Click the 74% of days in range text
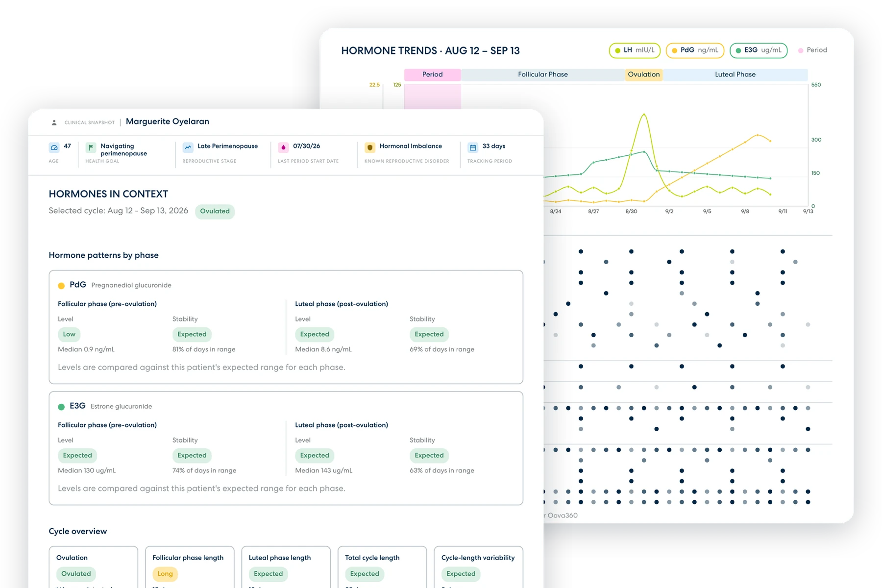Screen dimensions: 882x588 [x=204, y=470]
